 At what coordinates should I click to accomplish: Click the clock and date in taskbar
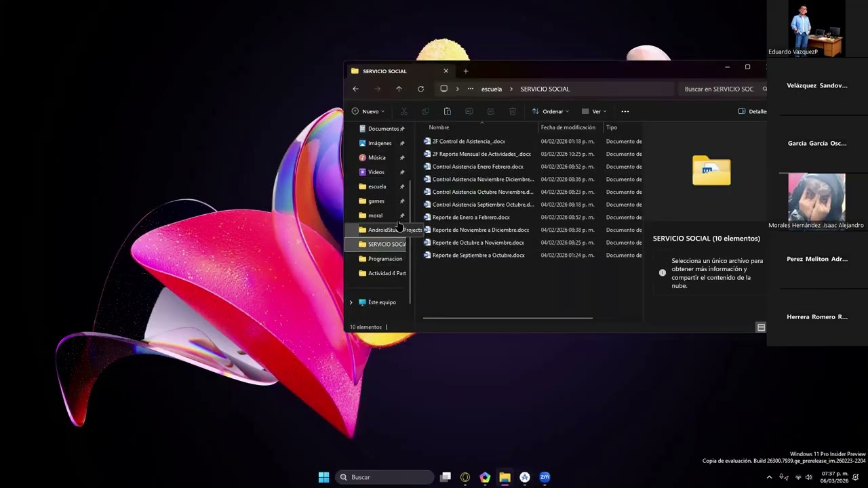835,477
